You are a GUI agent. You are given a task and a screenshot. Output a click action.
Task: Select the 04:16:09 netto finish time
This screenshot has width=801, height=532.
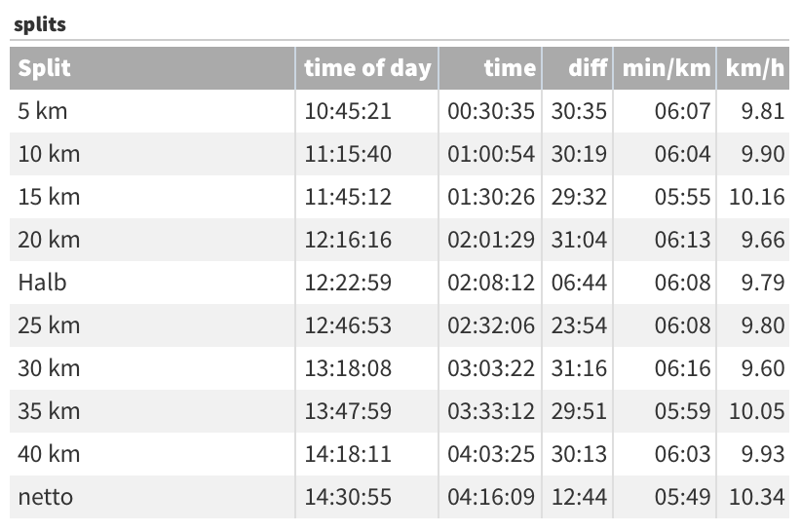pyautogui.click(x=491, y=497)
